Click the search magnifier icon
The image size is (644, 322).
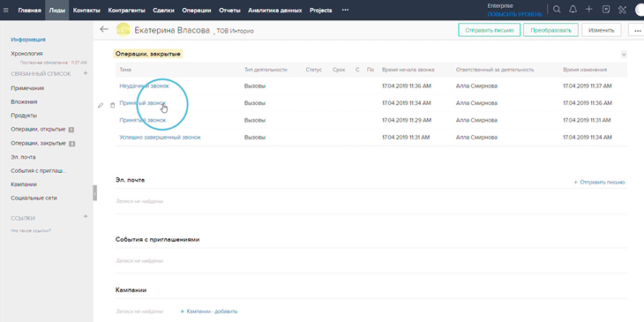click(x=557, y=10)
